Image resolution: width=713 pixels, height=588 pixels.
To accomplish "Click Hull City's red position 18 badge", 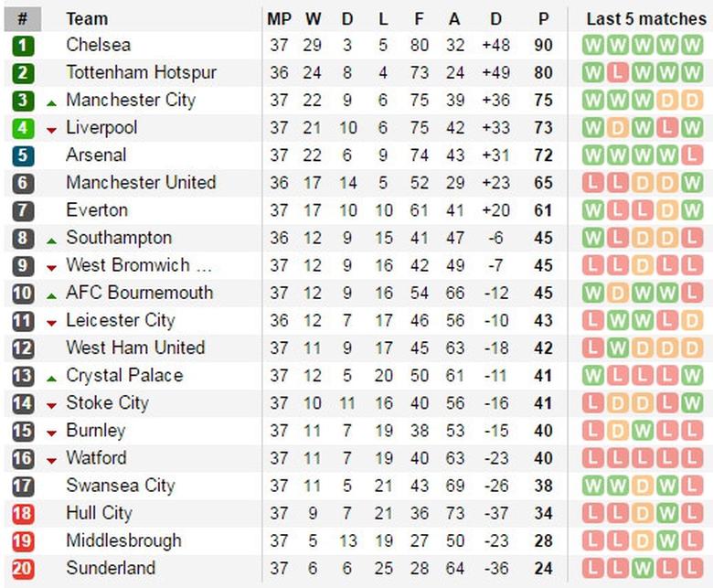I will click(x=23, y=513).
